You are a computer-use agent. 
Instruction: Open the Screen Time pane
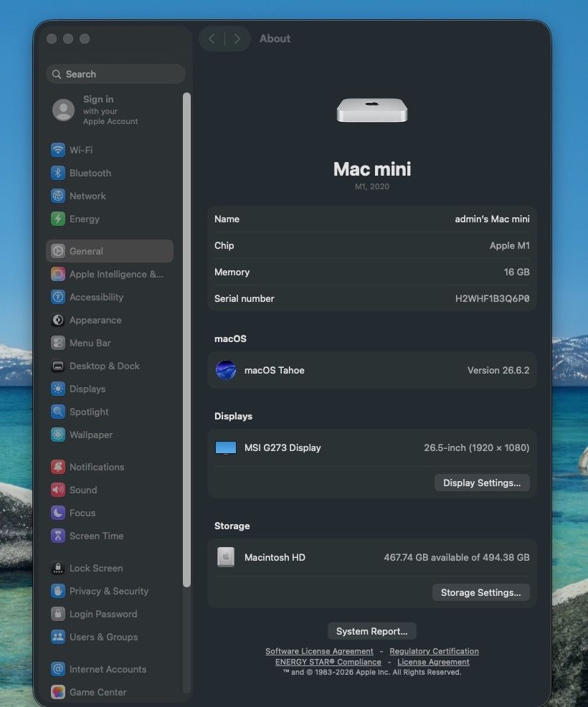(110, 536)
